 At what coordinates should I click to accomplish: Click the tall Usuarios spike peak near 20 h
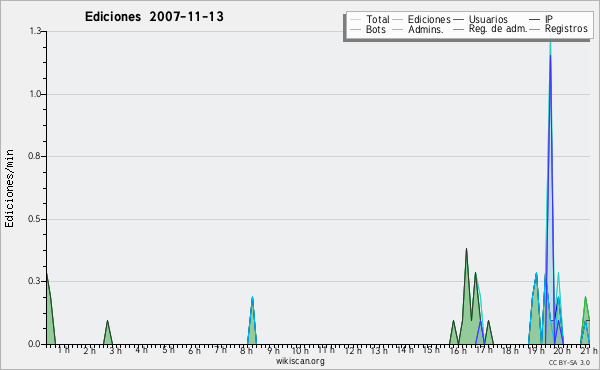(x=550, y=56)
